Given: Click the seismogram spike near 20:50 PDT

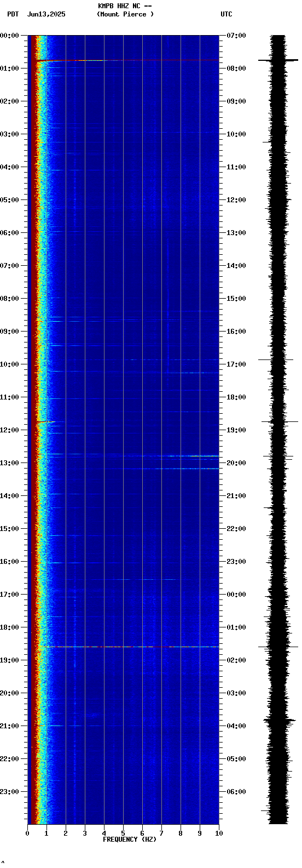Looking at the screenshot, I should (279, 719).
